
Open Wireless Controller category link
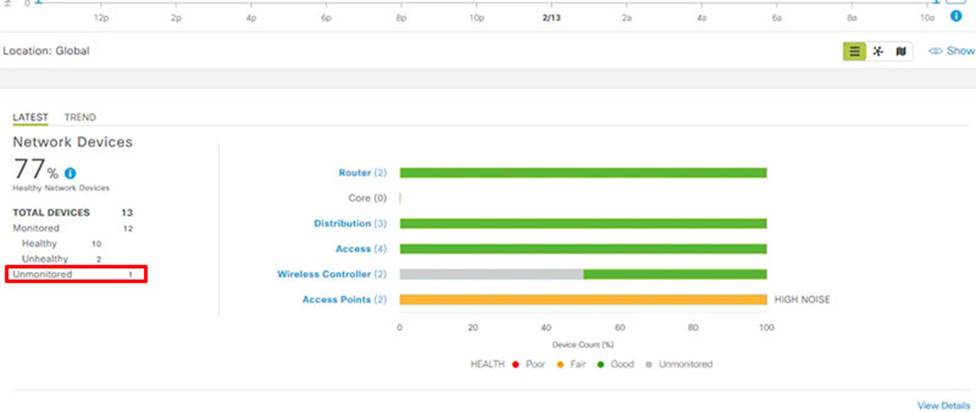(324, 274)
